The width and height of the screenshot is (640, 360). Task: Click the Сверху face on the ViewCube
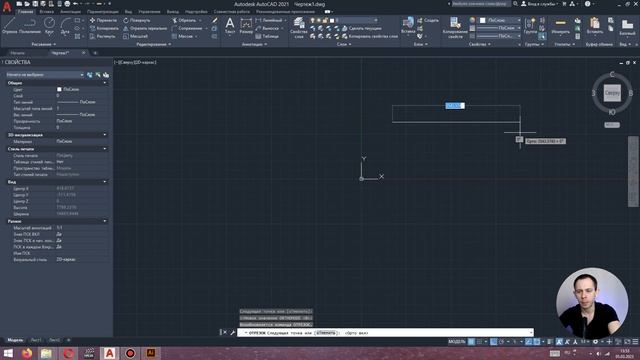[612, 93]
